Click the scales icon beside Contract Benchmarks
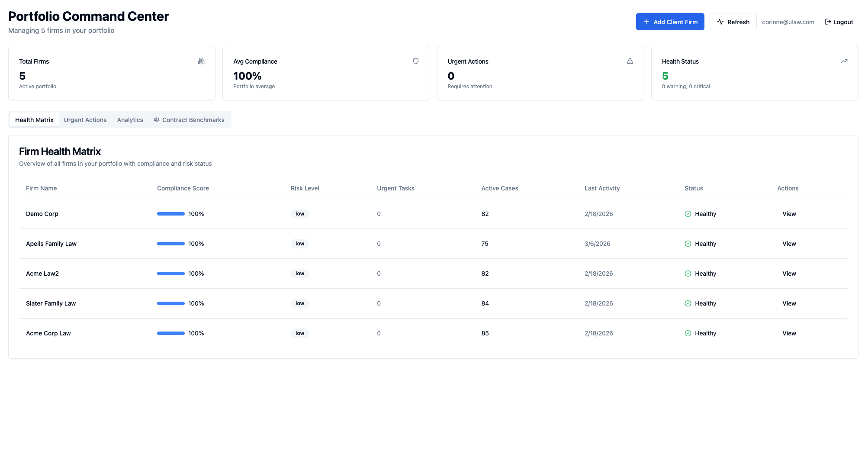 point(156,119)
